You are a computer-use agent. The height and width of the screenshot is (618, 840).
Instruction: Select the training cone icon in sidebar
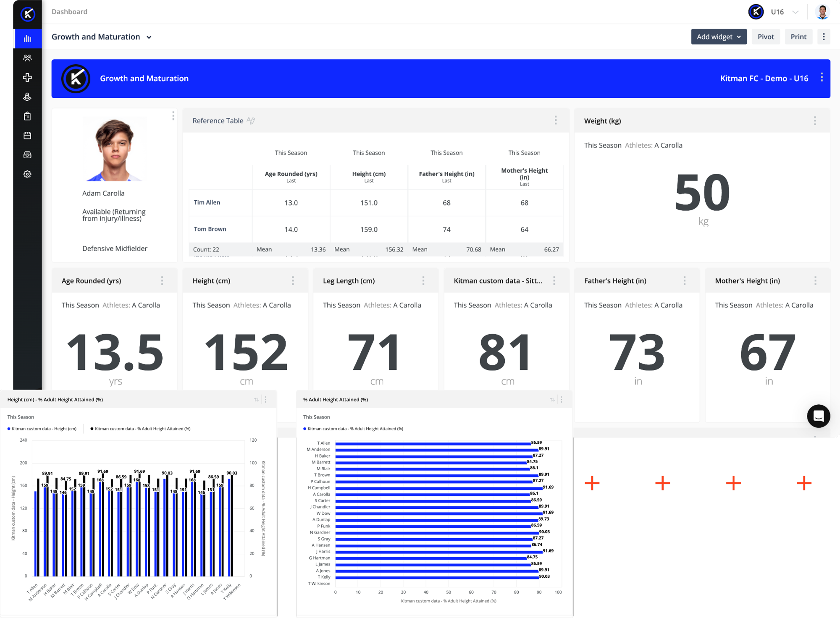pos(27,97)
